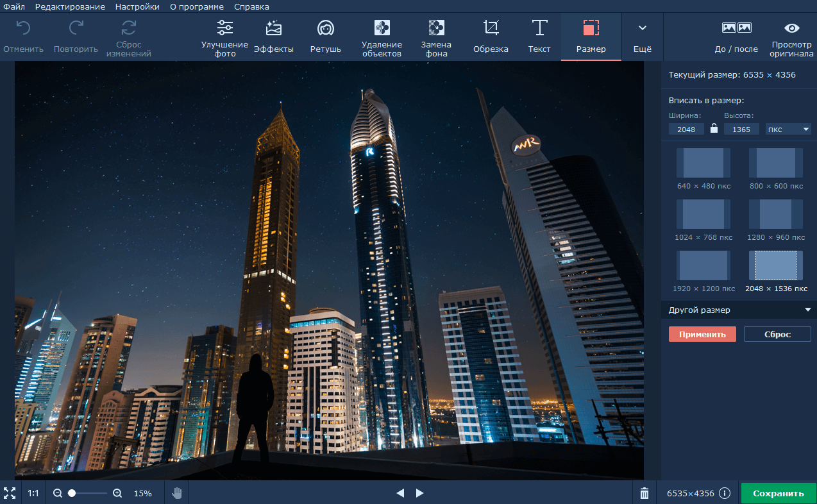Open the Улучшение фото tool
This screenshot has height=504, width=817.
point(224,38)
